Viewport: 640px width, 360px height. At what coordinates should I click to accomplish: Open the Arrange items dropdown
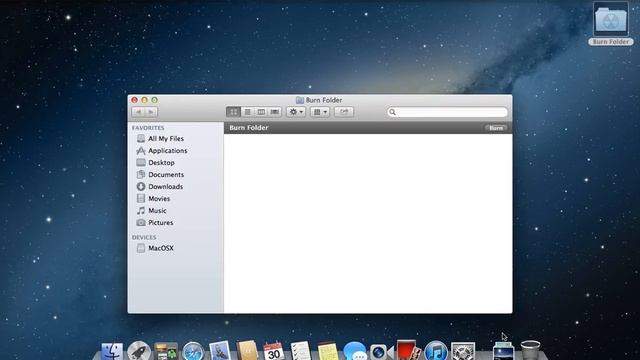[x=320, y=112]
